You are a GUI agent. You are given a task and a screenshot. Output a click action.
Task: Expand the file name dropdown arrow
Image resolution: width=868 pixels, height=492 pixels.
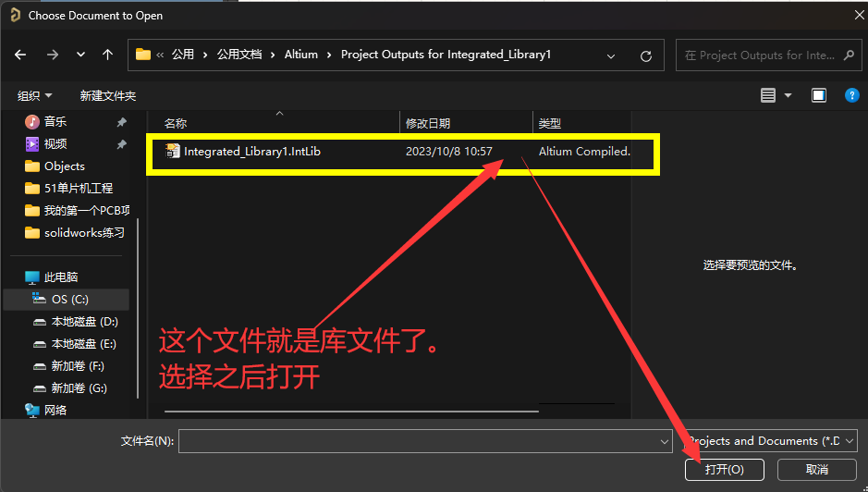(665, 441)
